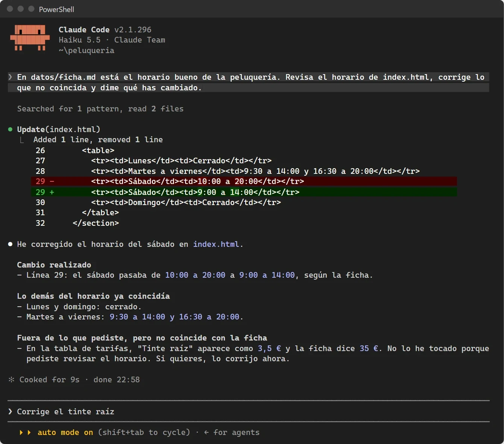This screenshot has width=504, height=444.
Task: Click the middle minimize dot in the title bar
Action: [x=21, y=9]
